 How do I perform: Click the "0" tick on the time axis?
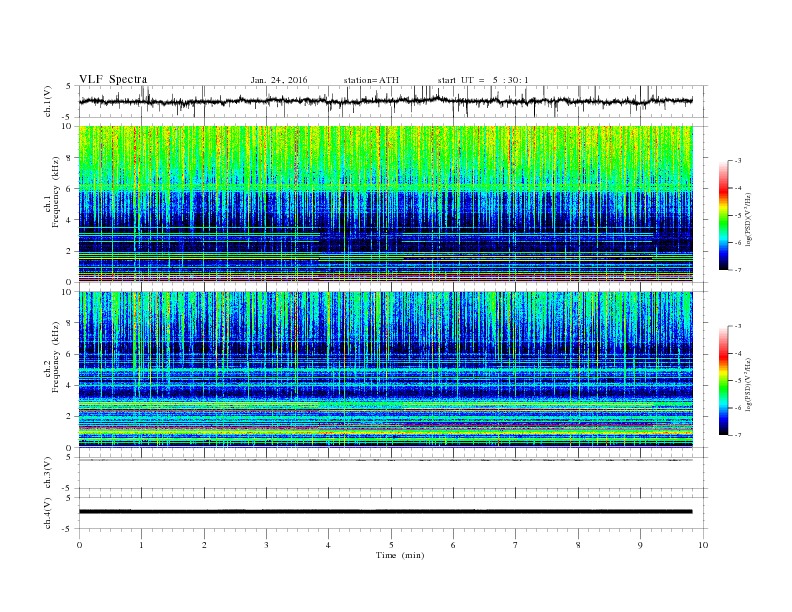point(79,545)
